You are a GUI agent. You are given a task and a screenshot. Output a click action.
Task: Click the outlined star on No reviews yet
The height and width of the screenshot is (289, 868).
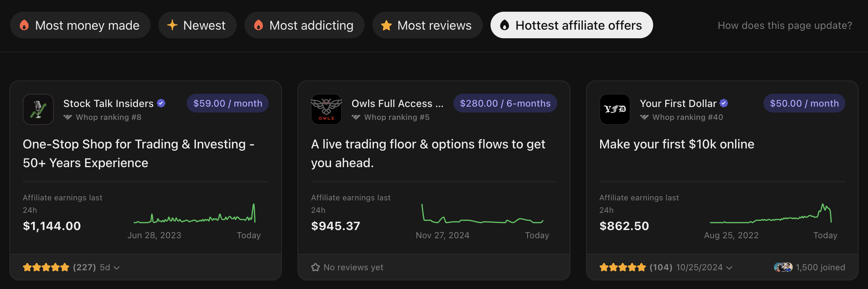click(315, 267)
